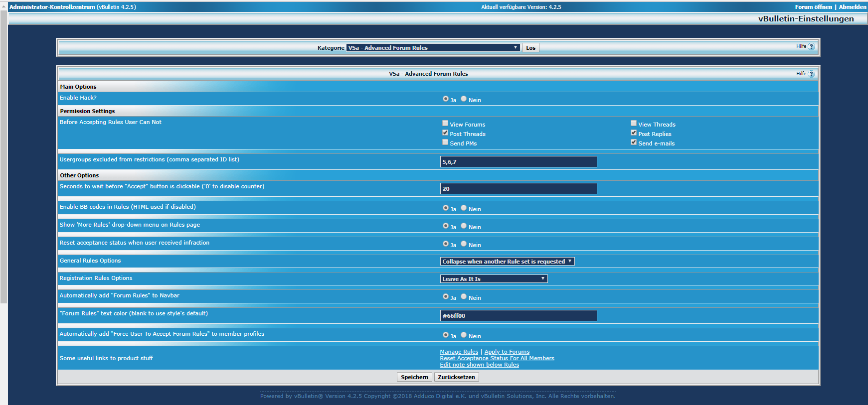Screen dimensions: 868x405
Task: Click the Speichern button
Action: 414,377
